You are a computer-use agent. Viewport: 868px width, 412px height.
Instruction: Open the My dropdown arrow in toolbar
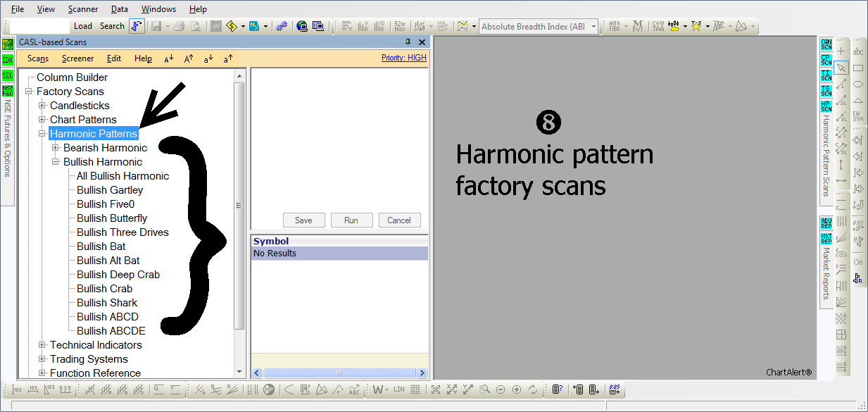click(x=264, y=27)
